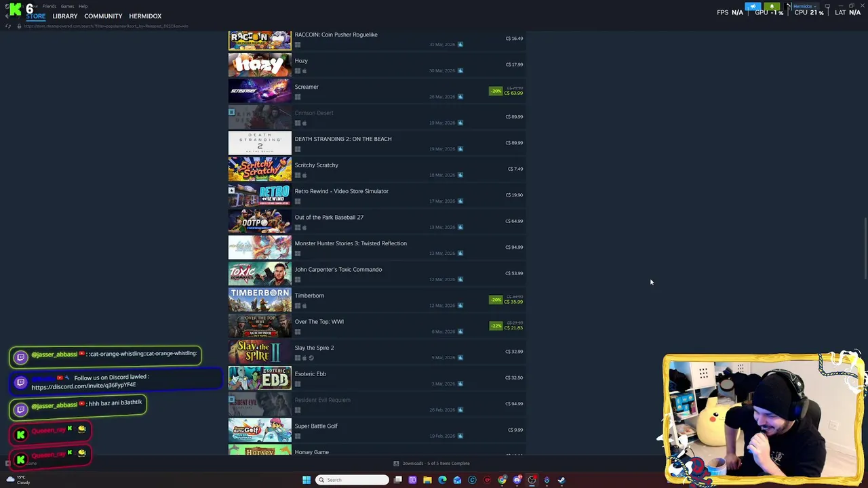Open the HERMIDOX profile tab
The width and height of the screenshot is (868, 488).
tap(145, 16)
